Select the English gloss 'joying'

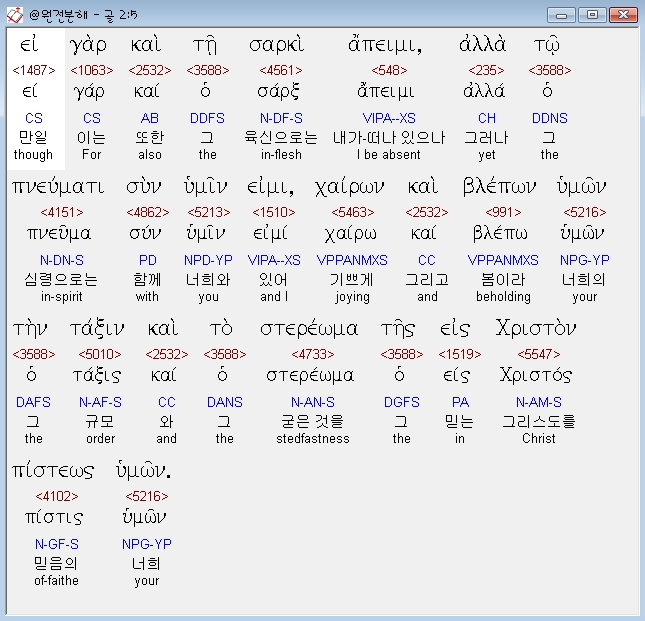pos(353,297)
